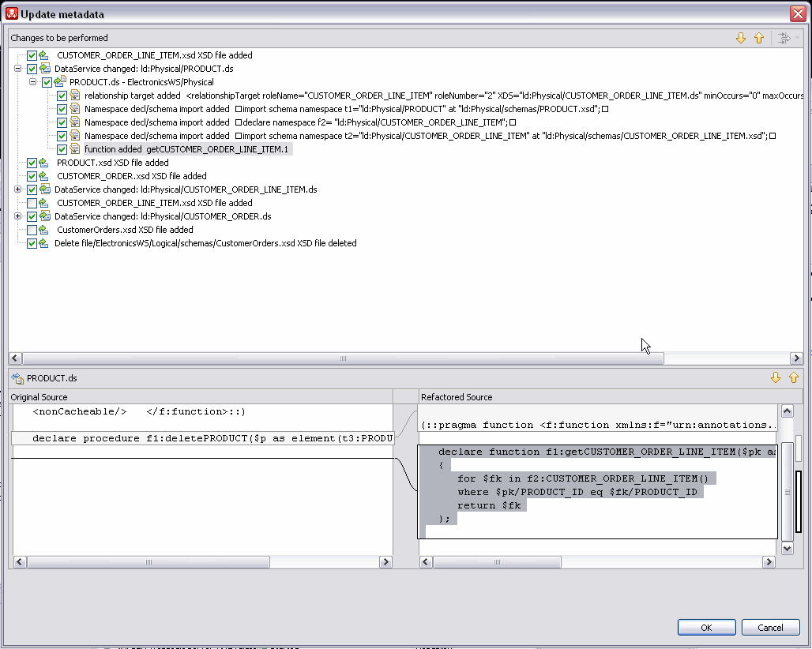Image resolution: width=812 pixels, height=649 pixels.
Task: Click icon of 'function added' row
Action: pyautogui.click(x=75, y=149)
